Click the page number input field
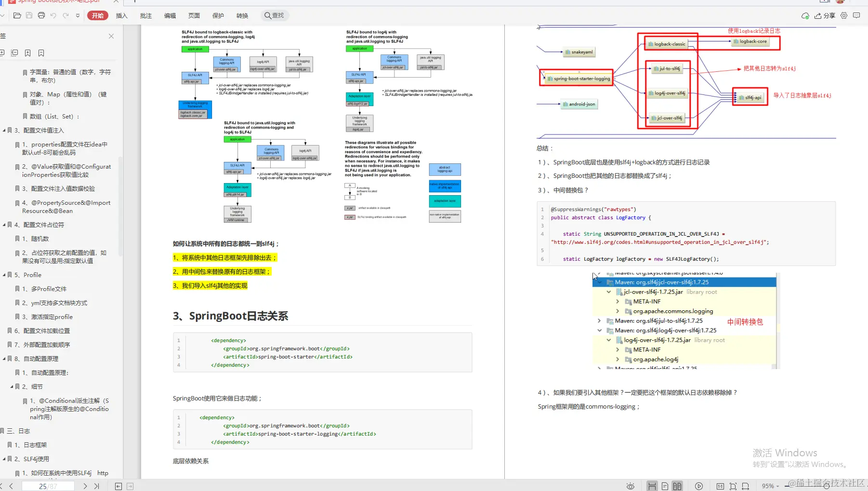 click(x=49, y=486)
